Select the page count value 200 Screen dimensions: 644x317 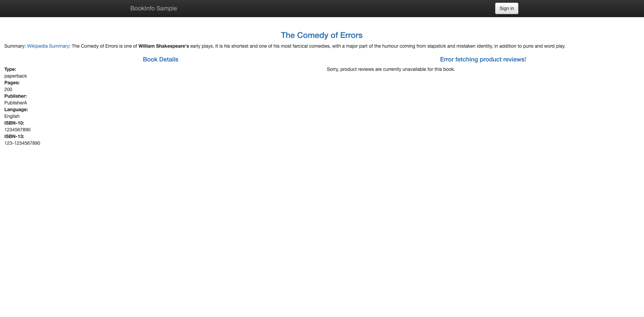pyautogui.click(x=8, y=89)
